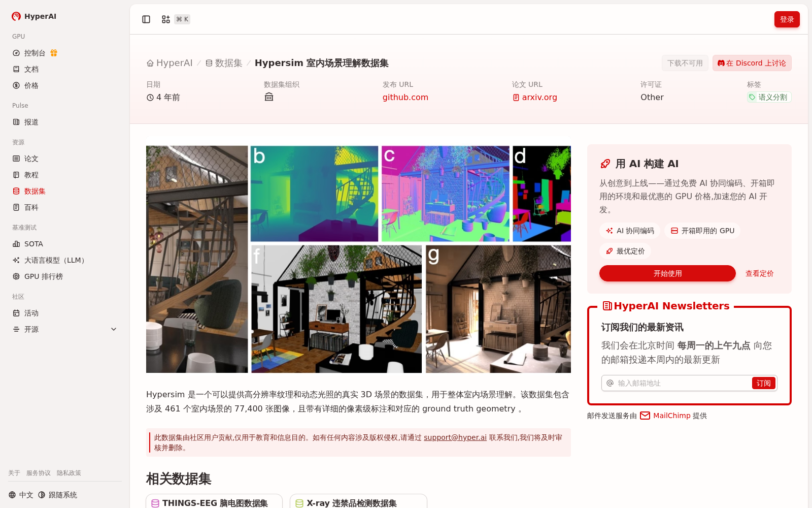Open the 跟随系统 theme selector
This screenshot has width=812, height=508.
[x=57, y=495]
